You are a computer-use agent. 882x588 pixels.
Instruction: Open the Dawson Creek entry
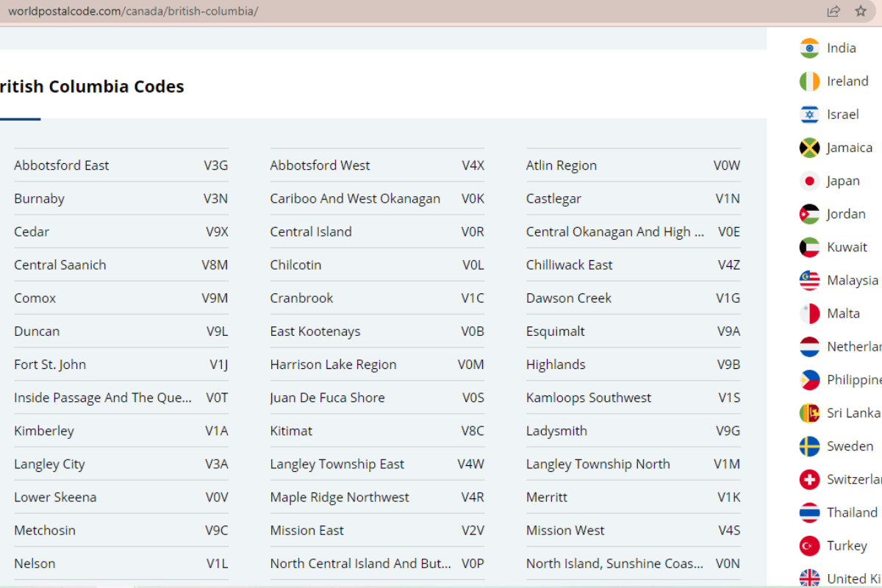568,298
